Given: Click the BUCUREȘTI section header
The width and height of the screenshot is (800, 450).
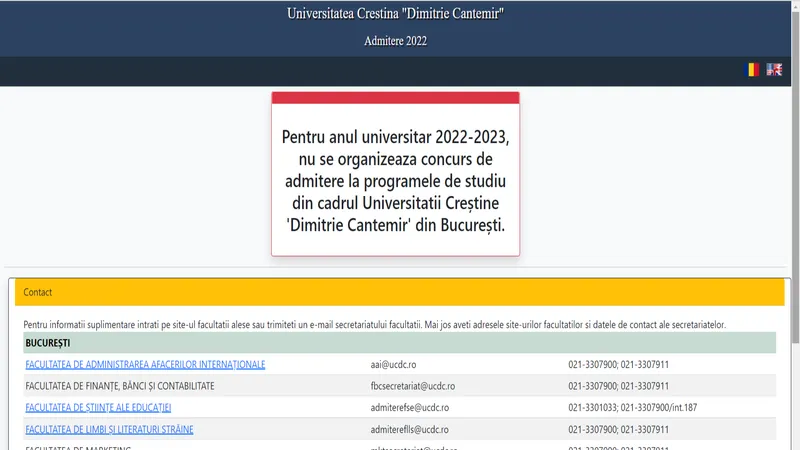Looking at the screenshot, I should coord(399,343).
